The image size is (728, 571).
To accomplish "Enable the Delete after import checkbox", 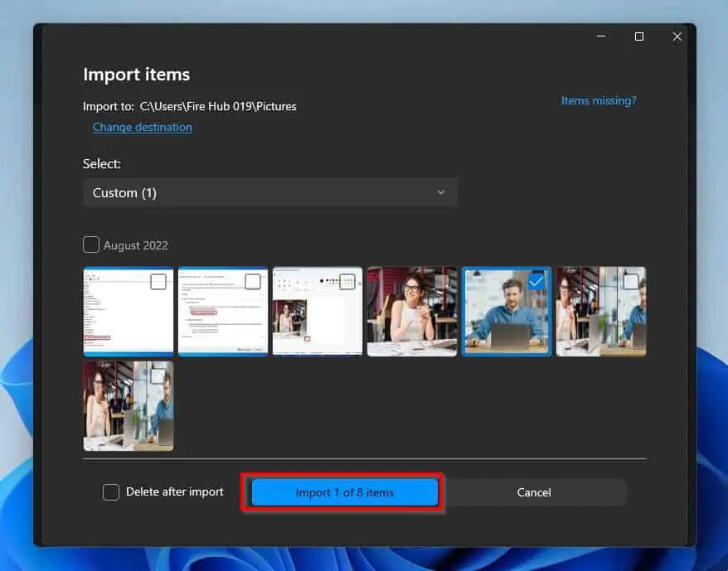I will pos(111,492).
